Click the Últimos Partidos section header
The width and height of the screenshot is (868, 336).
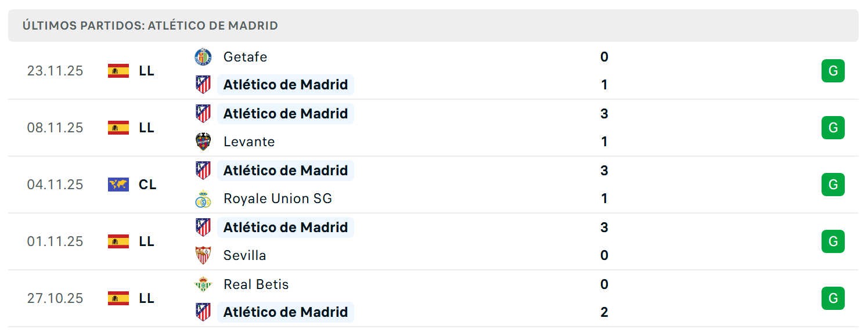(x=433, y=26)
